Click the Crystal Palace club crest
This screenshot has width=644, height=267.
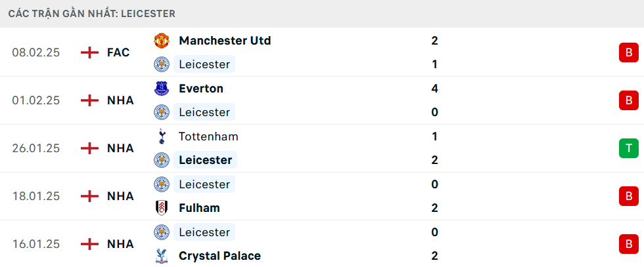161,256
